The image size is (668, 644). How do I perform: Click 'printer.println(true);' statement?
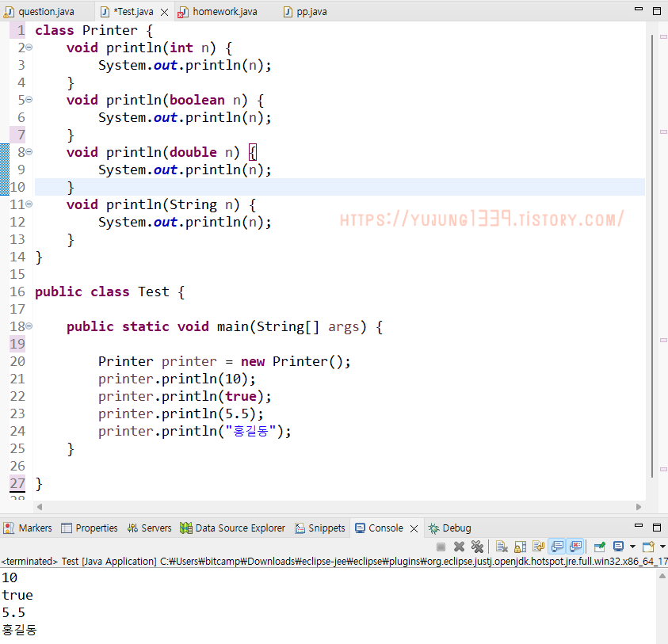[185, 396]
